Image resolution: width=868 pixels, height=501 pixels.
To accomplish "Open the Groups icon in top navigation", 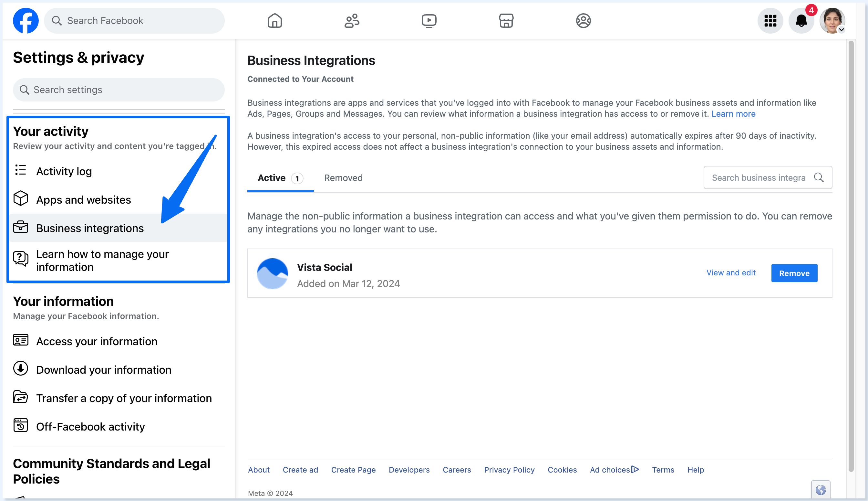I will tap(583, 21).
